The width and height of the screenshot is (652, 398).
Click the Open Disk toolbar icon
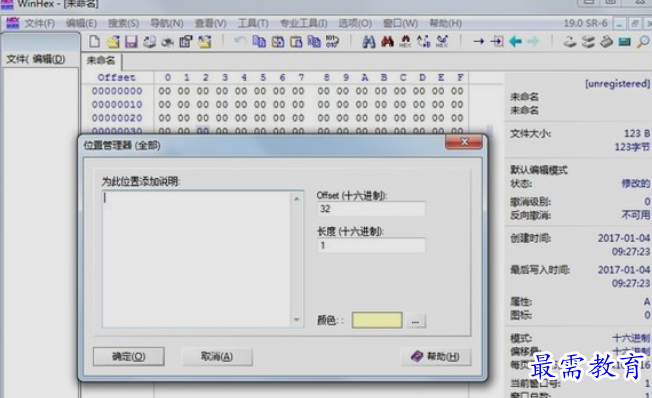point(570,41)
